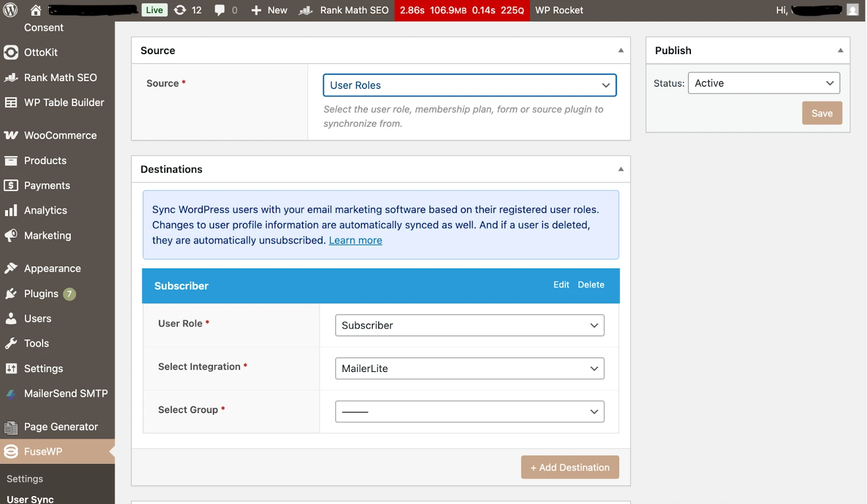
Task: Click the Settings sliders icon
Action: click(11, 369)
